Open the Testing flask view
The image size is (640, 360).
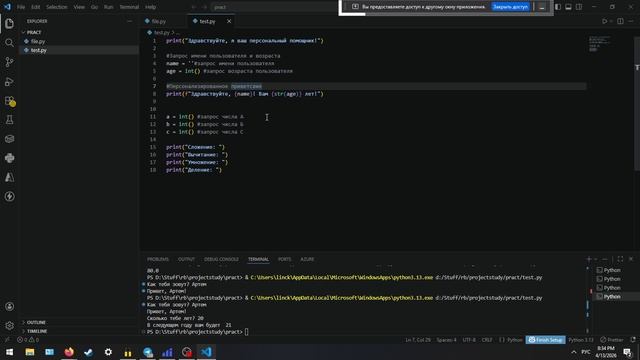click(9, 120)
